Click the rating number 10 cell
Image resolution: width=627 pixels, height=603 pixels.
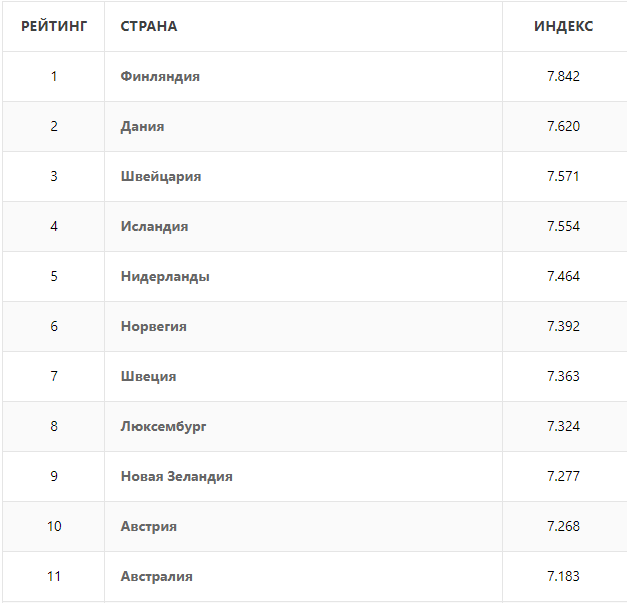pos(54,526)
